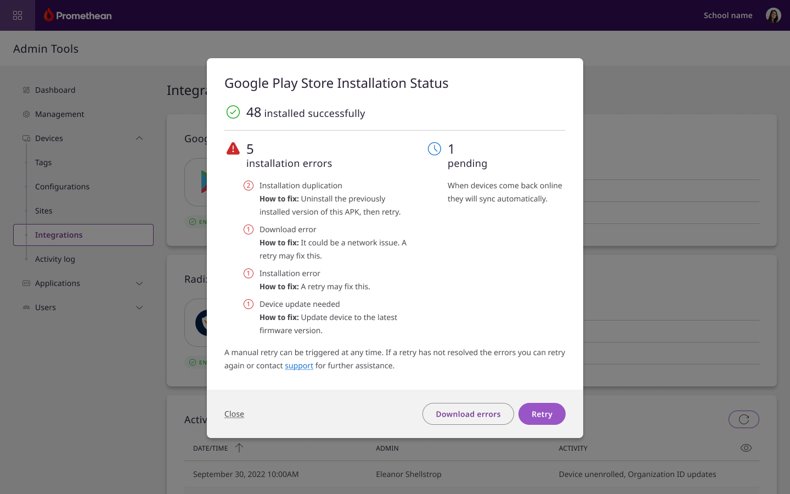This screenshot has width=790, height=494.
Task: Select Sites under Devices
Action: (43, 211)
